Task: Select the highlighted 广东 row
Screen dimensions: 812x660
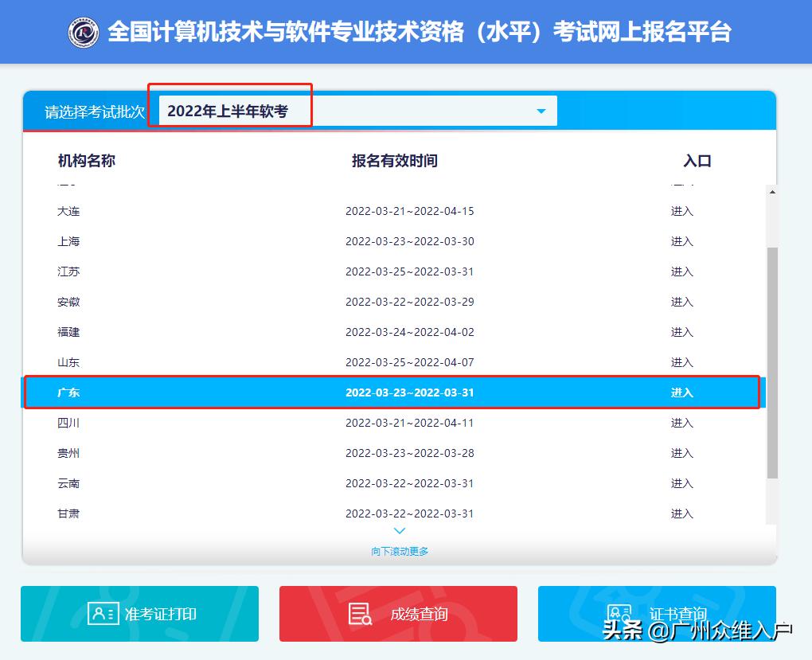Action: coord(318,392)
